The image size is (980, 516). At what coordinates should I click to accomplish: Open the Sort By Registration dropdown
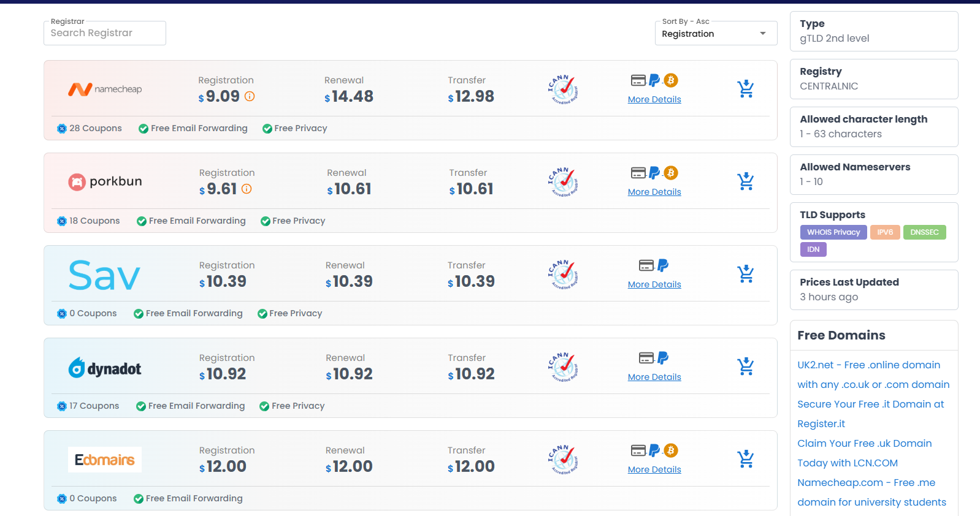point(715,34)
